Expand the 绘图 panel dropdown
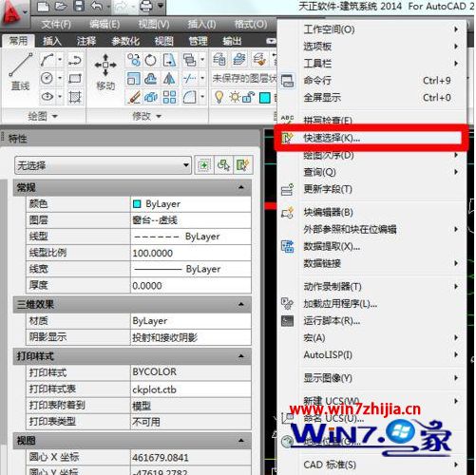The width and height of the screenshot is (476, 475). pos(43,116)
